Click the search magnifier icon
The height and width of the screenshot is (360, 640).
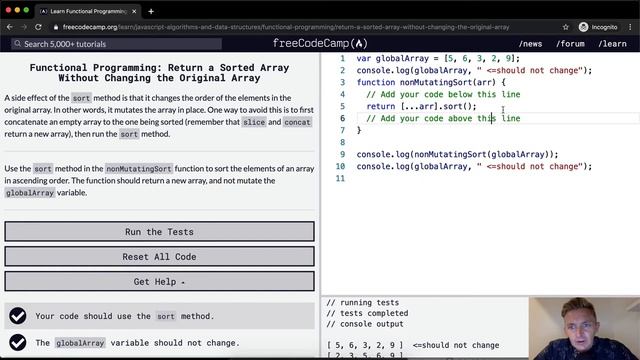pyautogui.click(x=17, y=43)
